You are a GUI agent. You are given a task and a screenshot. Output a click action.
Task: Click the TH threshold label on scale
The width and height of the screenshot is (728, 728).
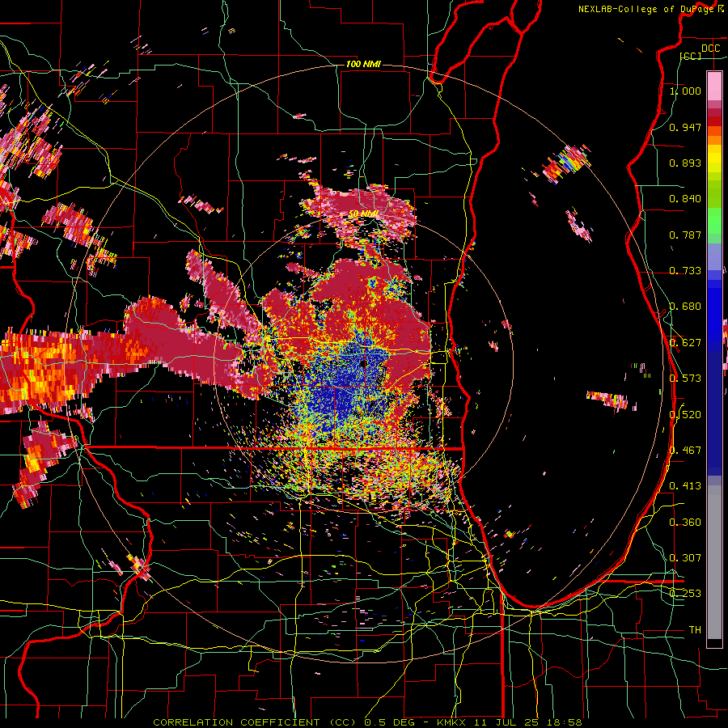click(695, 630)
